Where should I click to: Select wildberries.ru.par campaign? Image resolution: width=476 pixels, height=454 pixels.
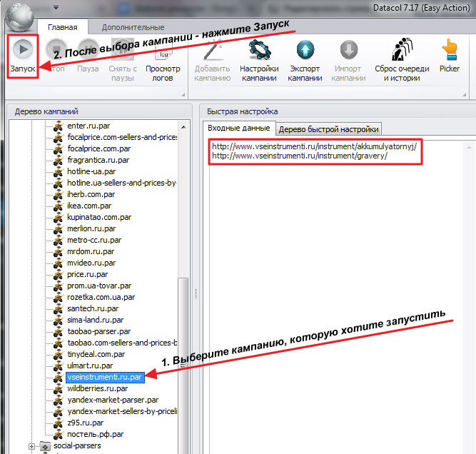pyautogui.click(x=98, y=389)
